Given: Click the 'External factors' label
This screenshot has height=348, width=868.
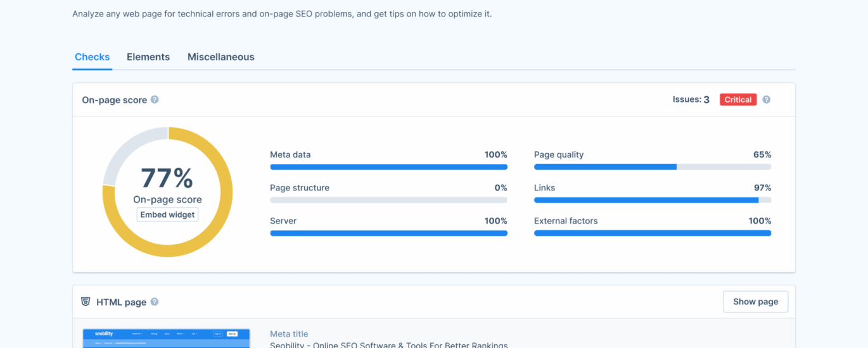Looking at the screenshot, I should 566,221.
